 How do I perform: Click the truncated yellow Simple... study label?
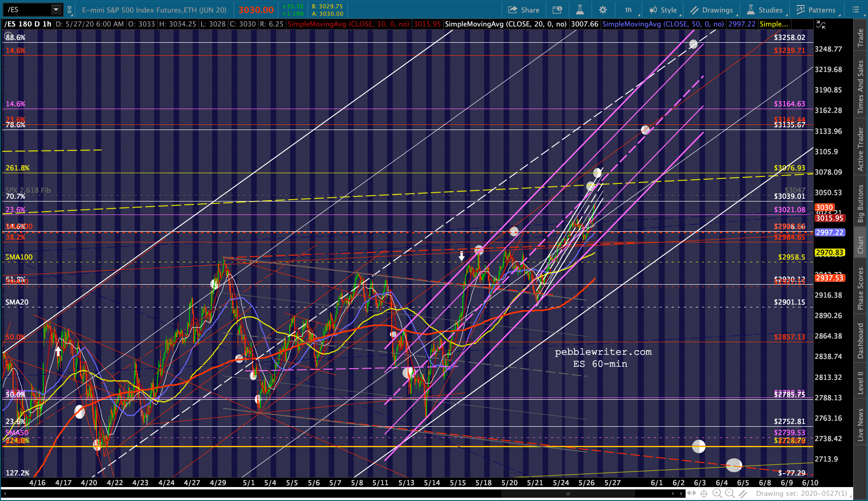(x=774, y=24)
